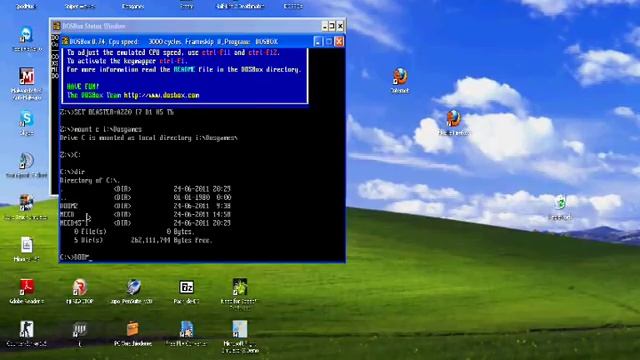Maximize the DOSBox Status Window
Viewport: 640px width, 360px height.
click(332, 26)
